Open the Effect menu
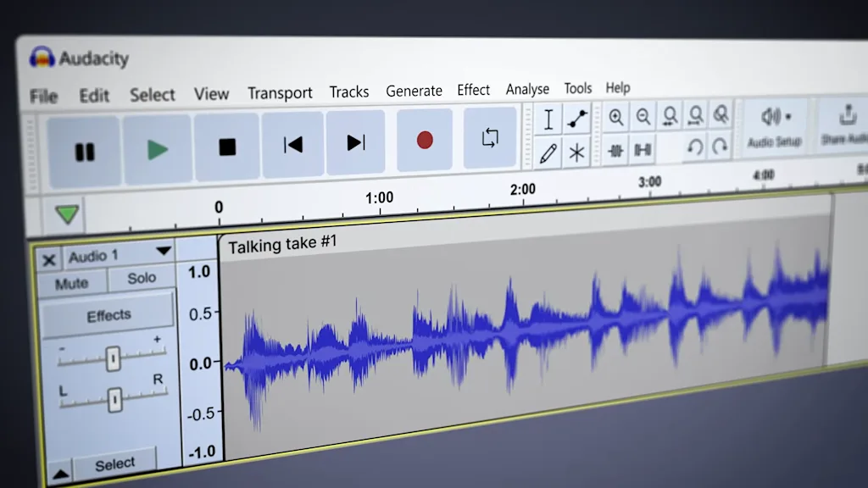 (x=473, y=90)
